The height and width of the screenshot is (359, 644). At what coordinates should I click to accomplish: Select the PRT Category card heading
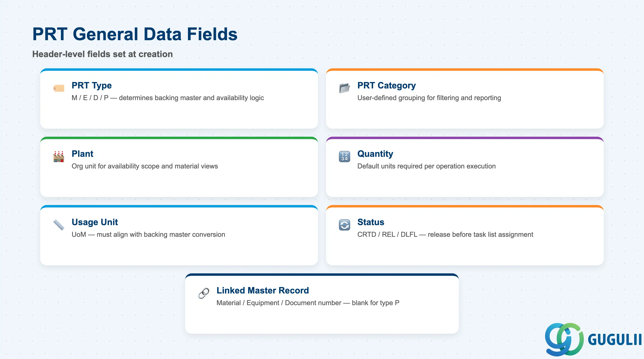[x=386, y=85]
